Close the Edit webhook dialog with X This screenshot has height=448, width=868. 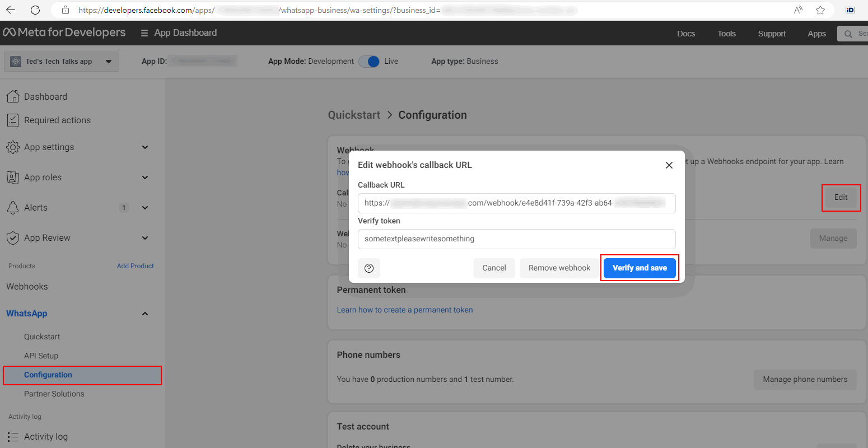669,165
